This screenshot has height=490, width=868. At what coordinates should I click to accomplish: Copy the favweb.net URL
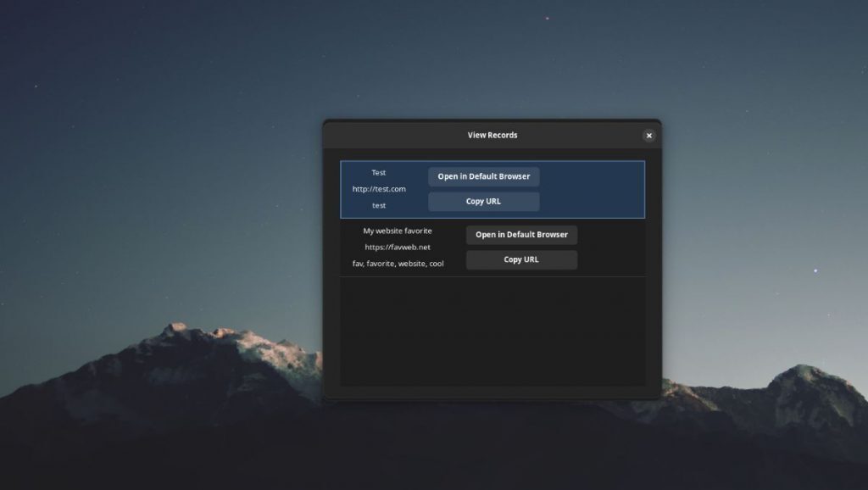click(521, 259)
